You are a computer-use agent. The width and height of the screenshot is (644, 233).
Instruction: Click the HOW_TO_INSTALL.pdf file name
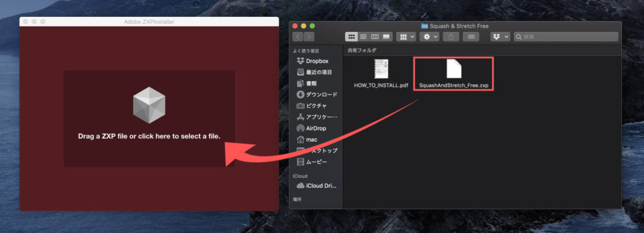click(x=380, y=86)
